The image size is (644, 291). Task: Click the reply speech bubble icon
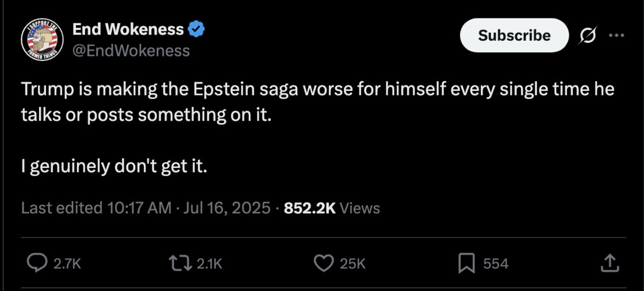tap(37, 263)
